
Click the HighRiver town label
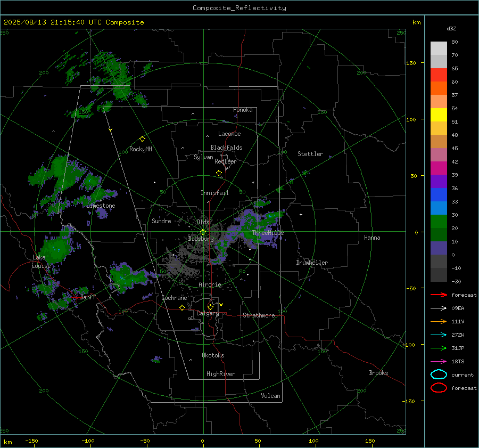click(x=221, y=374)
